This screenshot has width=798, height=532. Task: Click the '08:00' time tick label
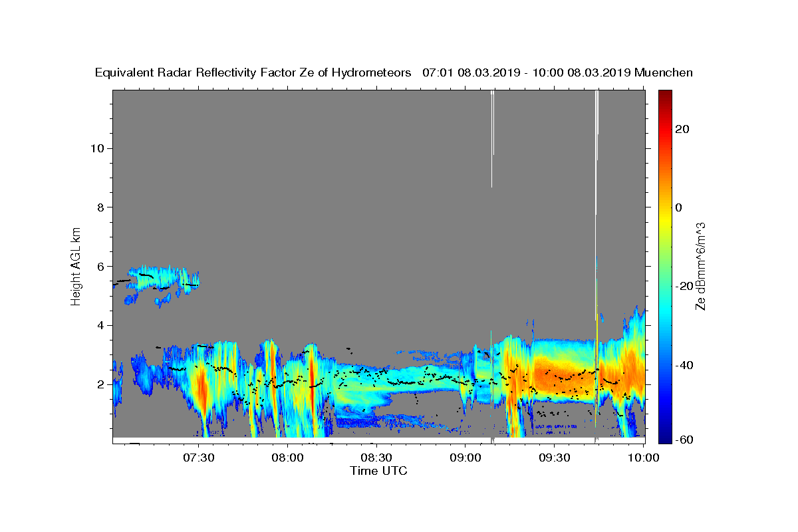288,458
